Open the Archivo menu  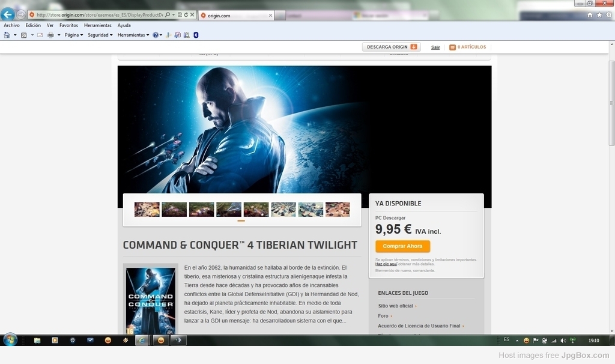click(x=11, y=25)
